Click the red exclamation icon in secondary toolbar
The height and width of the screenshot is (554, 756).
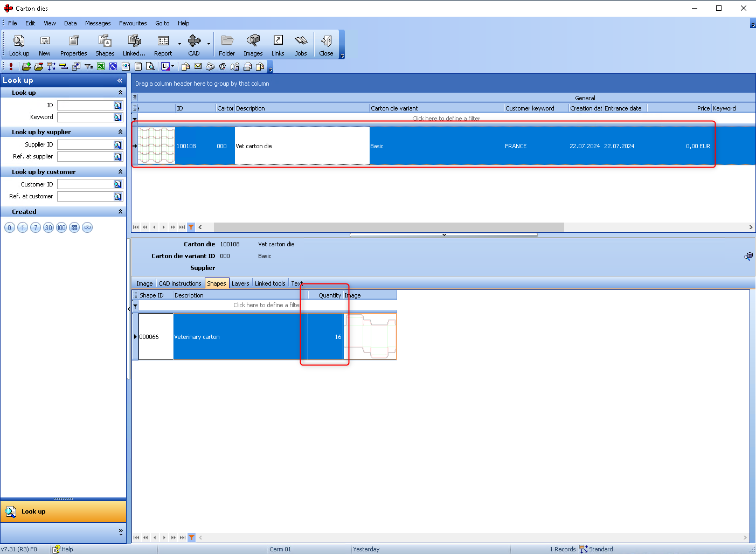(11, 66)
